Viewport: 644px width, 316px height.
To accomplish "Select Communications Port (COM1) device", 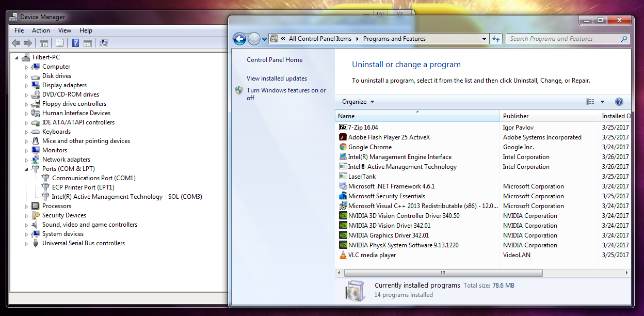I will [x=93, y=178].
